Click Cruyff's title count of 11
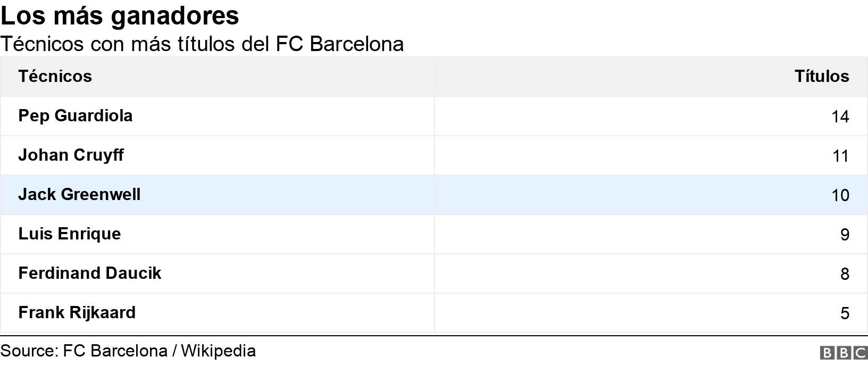 click(x=840, y=156)
